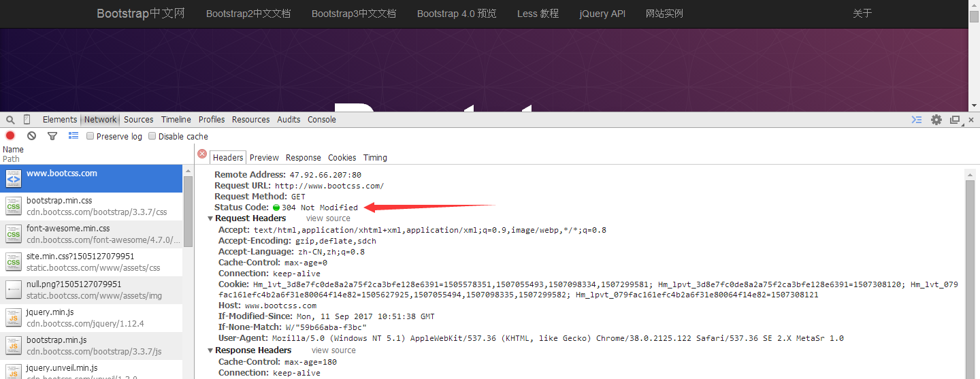The height and width of the screenshot is (379, 980).
Task: Select the bootstrap.min.css request row
Action: pos(91,206)
